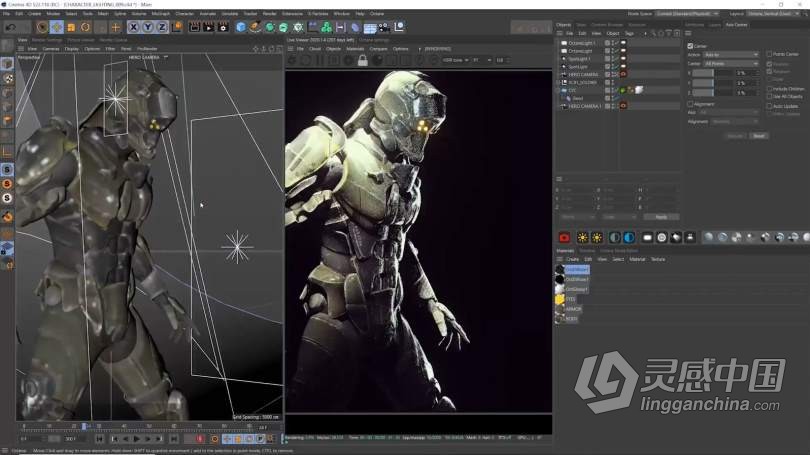Select the Scale tool in the top toolbar
810x455 pixels.
click(71, 27)
